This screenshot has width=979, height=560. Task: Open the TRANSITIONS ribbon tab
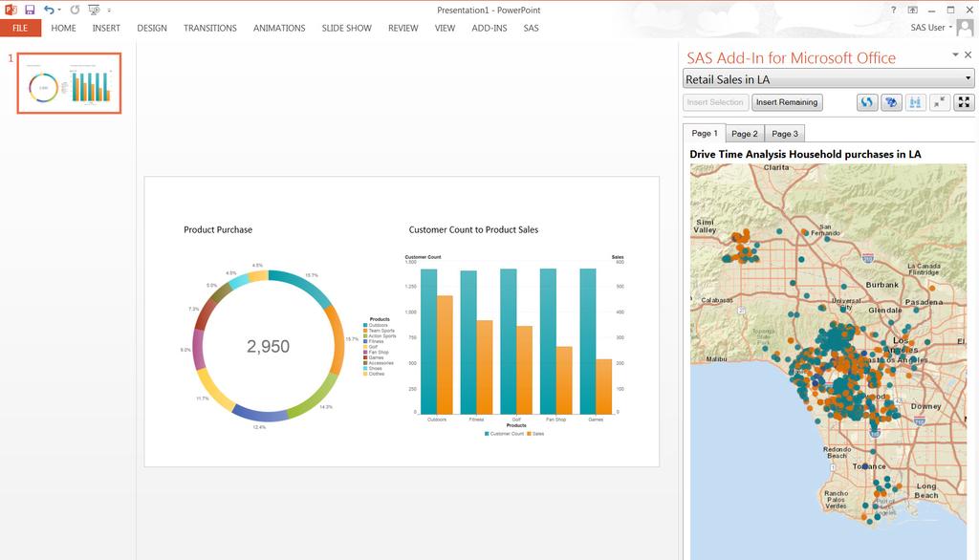click(x=209, y=28)
